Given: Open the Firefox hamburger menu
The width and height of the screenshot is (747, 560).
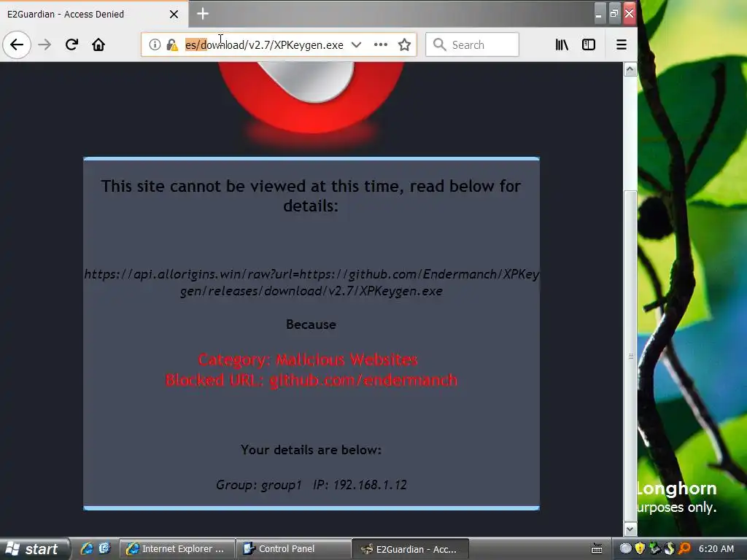Looking at the screenshot, I should (x=622, y=44).
